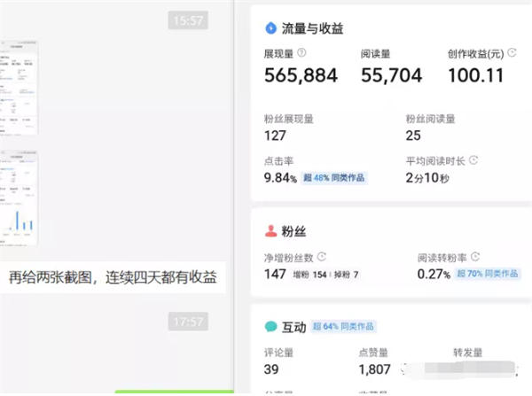
Task: Open the help icon next to 展现量
Action: (301, 53)
